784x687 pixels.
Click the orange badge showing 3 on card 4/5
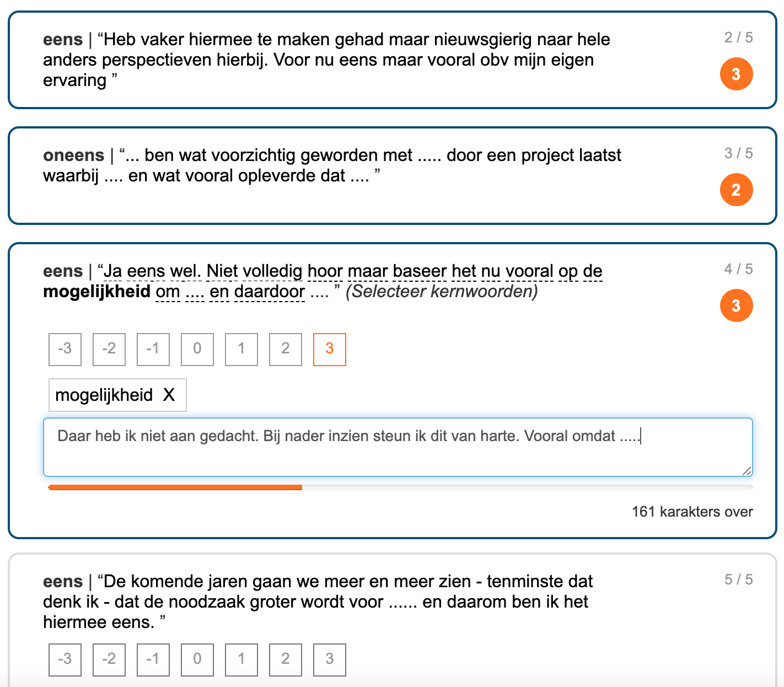click(x=736, y=305)
